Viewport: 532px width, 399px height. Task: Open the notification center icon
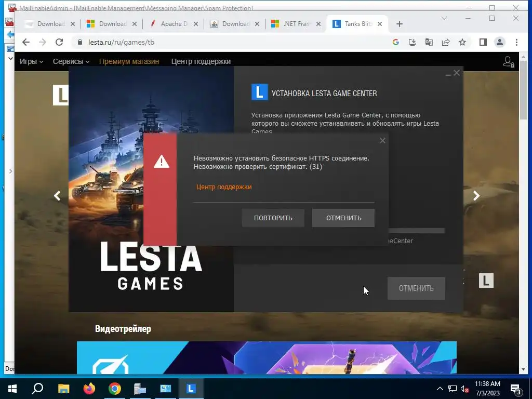click(515, 389)
